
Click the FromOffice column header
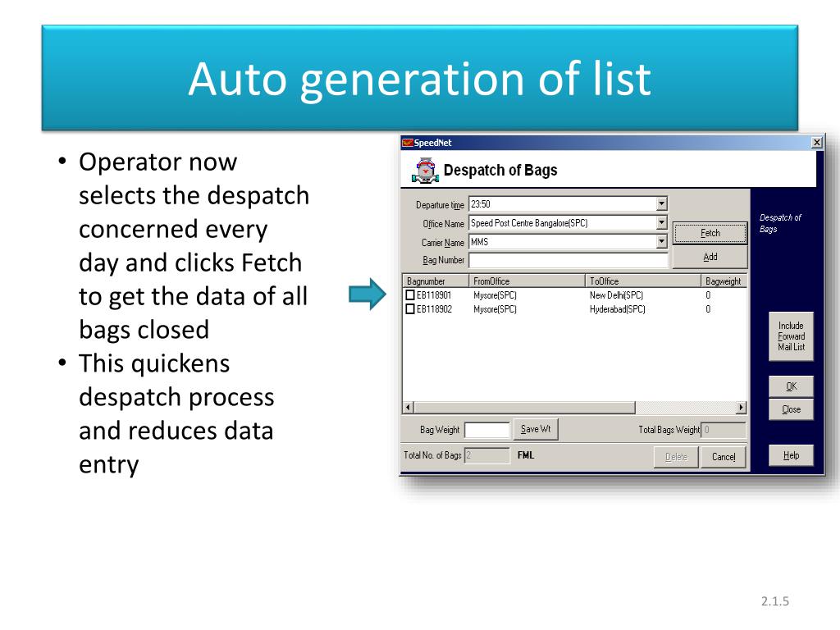click(x=527, y=281)
